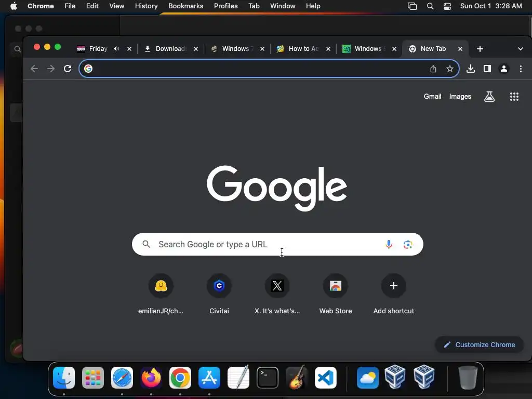The image size is (532, 399).
Task: Switch to the Friday tab
Action: [98, 49]
